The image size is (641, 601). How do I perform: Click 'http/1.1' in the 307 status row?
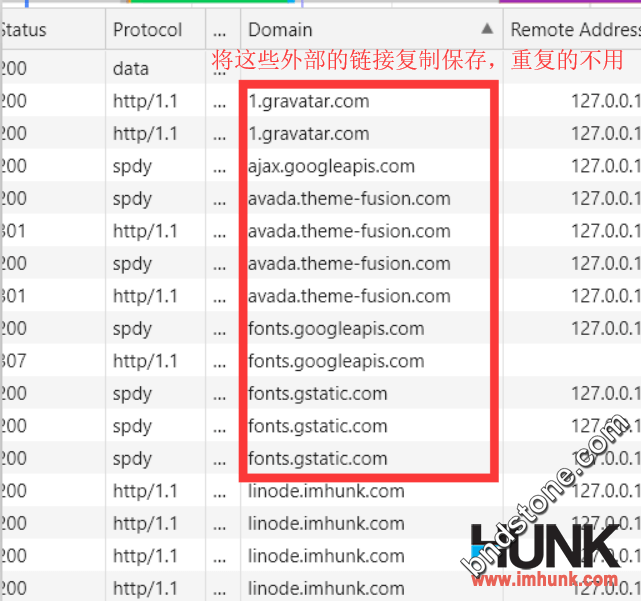coord(145,361)
